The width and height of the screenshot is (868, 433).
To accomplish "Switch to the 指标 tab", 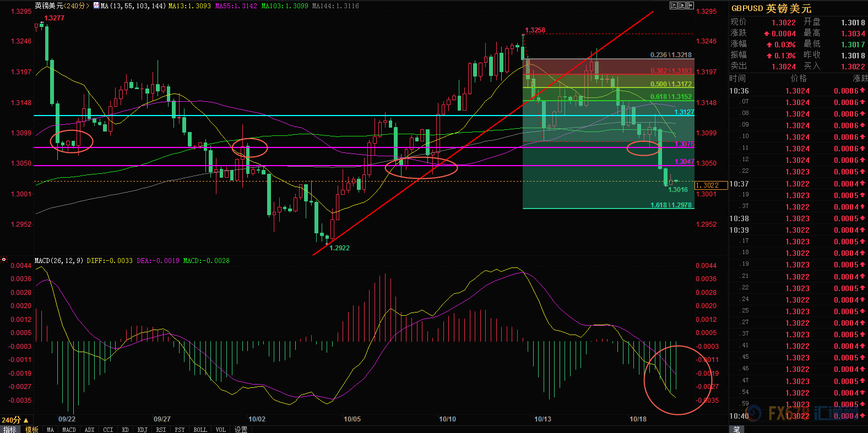I will [10, 430].
